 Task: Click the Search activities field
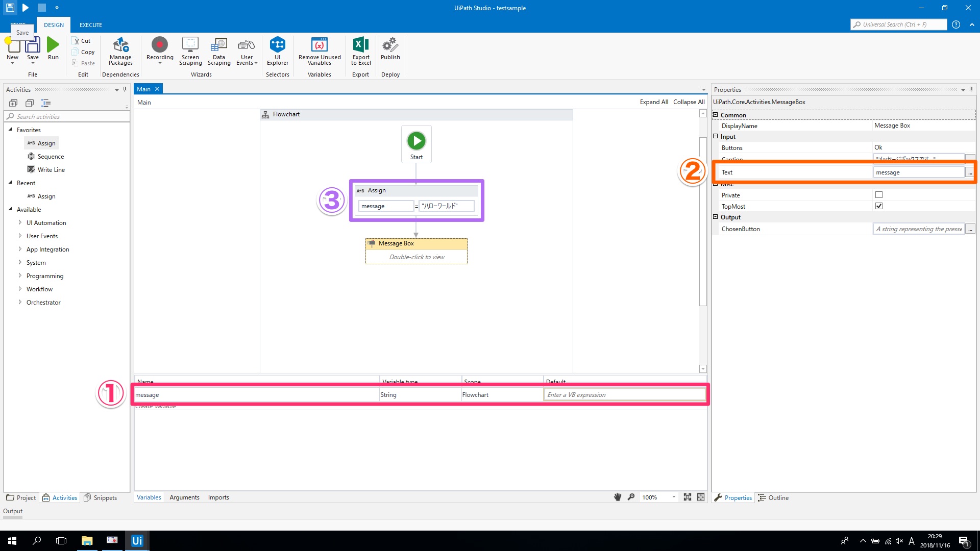pos(66,116)
